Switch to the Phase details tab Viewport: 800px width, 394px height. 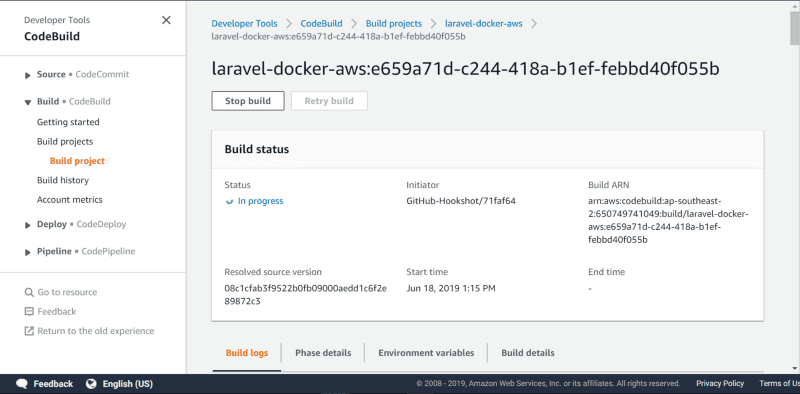(x=323, y=353)
